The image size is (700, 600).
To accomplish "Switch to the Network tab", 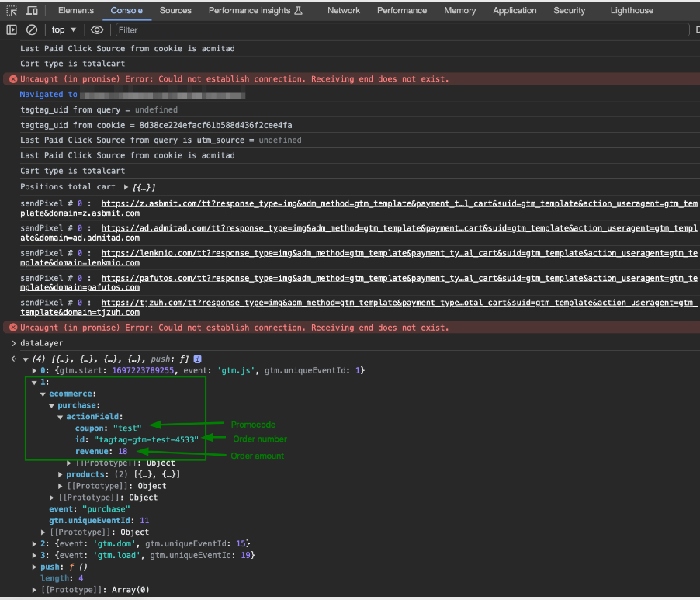I will tap(343, 11).
